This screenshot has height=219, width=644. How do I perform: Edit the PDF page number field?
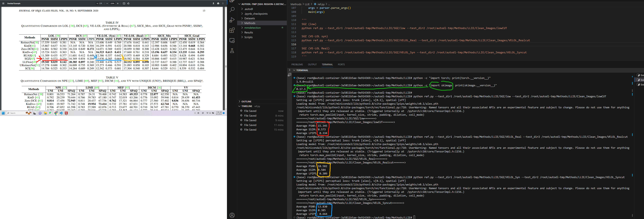(x=97, y=4)
